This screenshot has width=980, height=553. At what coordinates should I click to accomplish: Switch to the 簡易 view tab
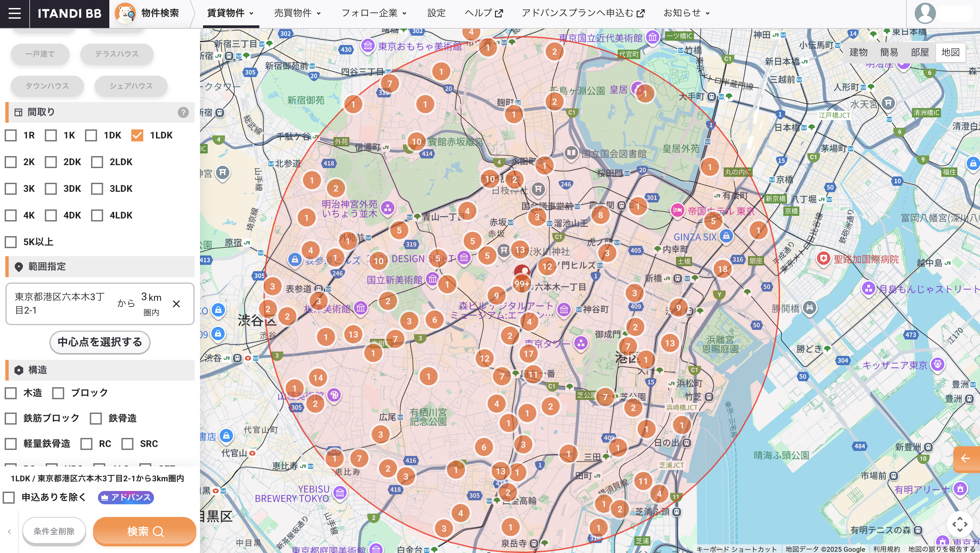(x=889, y=52)
